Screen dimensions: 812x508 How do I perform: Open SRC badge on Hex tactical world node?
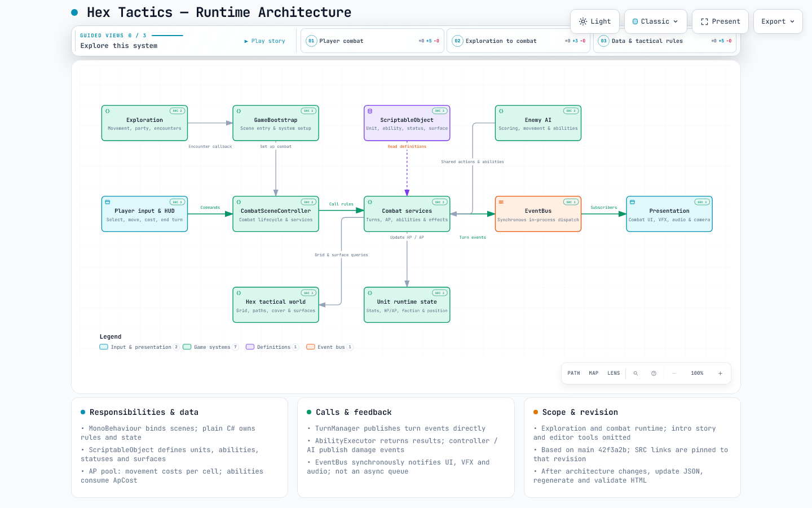click(308, 293)
